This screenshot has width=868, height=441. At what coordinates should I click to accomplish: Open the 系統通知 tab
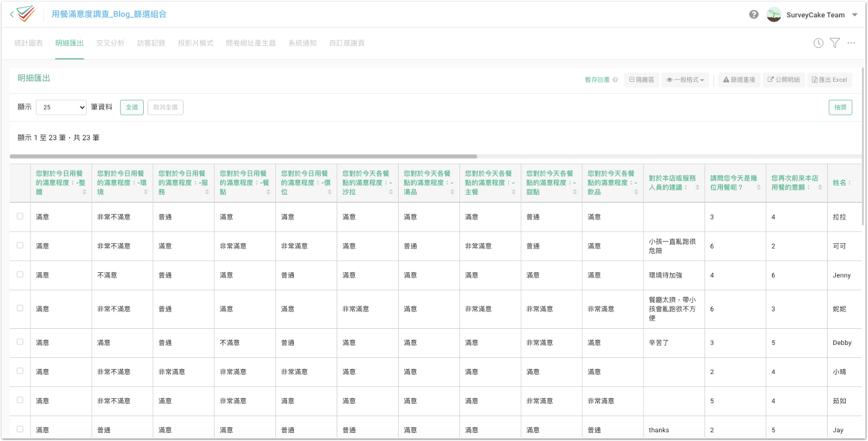303,43
